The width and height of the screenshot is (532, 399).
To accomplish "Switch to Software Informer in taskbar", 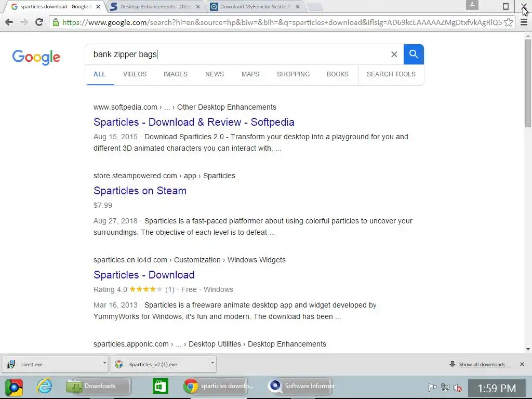I will coord(300,386).
